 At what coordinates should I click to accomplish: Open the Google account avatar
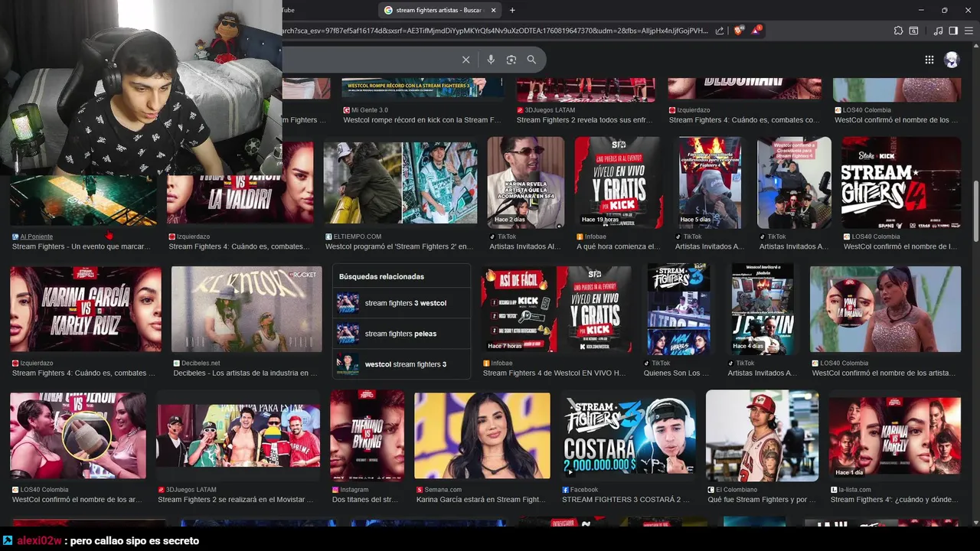click(952, 60)
